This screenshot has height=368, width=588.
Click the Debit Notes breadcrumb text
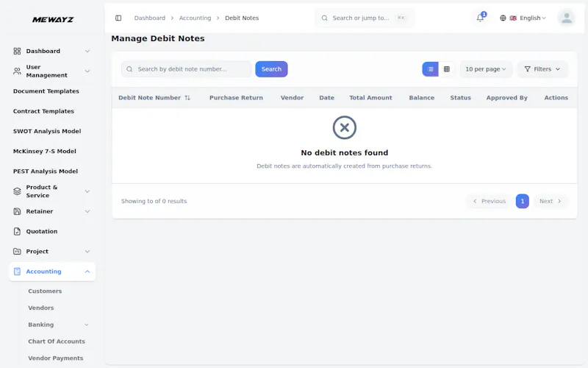click(242, 18)
